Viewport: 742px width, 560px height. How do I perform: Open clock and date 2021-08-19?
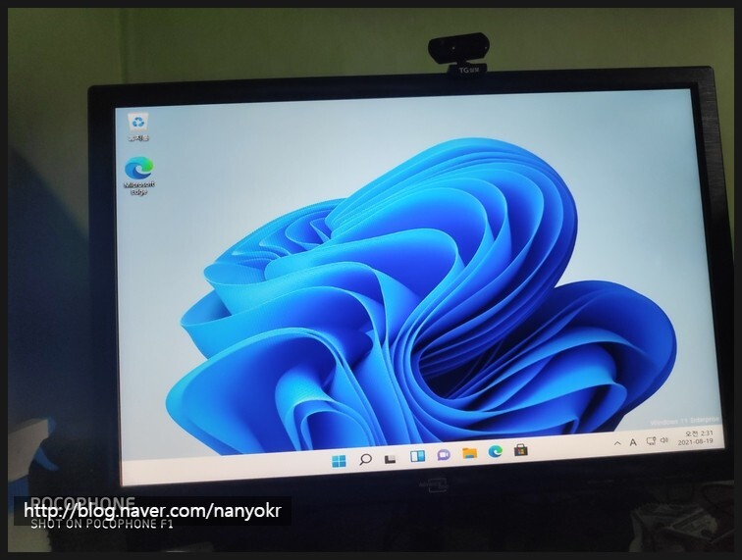pos(696,438)
